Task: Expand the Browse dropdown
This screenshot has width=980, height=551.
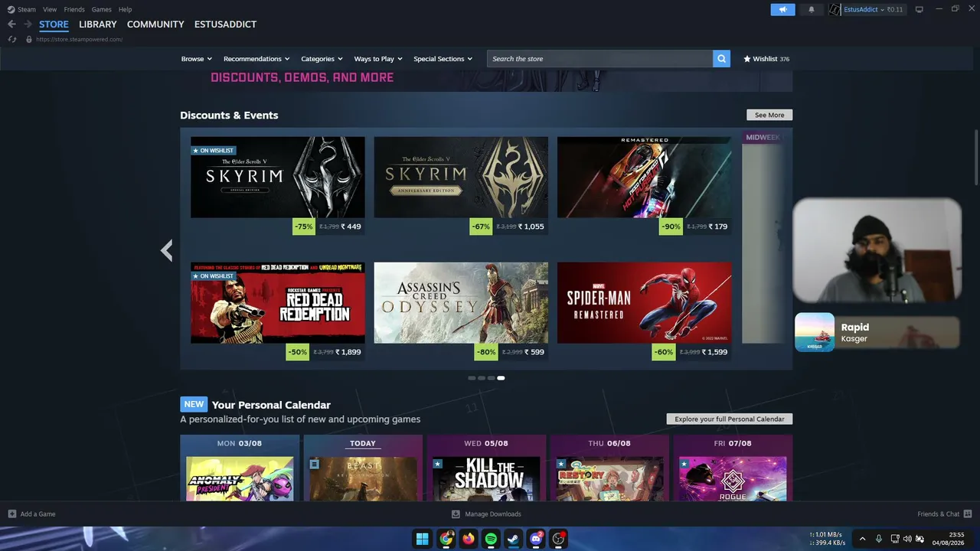Action: tap(196, 59)
